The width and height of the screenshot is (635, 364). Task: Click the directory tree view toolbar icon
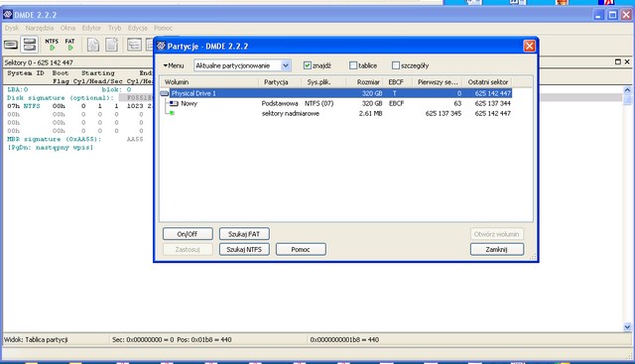[x=134, y=45]
